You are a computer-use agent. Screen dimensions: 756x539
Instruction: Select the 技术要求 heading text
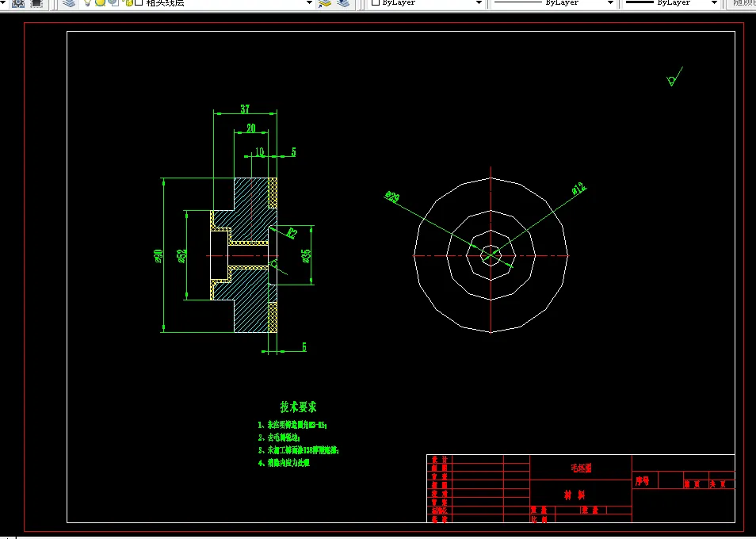click(299, 407)
